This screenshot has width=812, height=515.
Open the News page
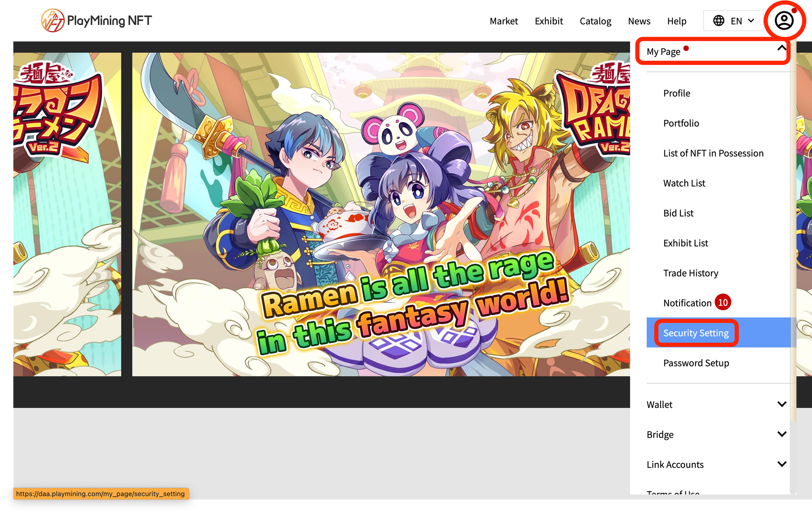tap(639, 21)
